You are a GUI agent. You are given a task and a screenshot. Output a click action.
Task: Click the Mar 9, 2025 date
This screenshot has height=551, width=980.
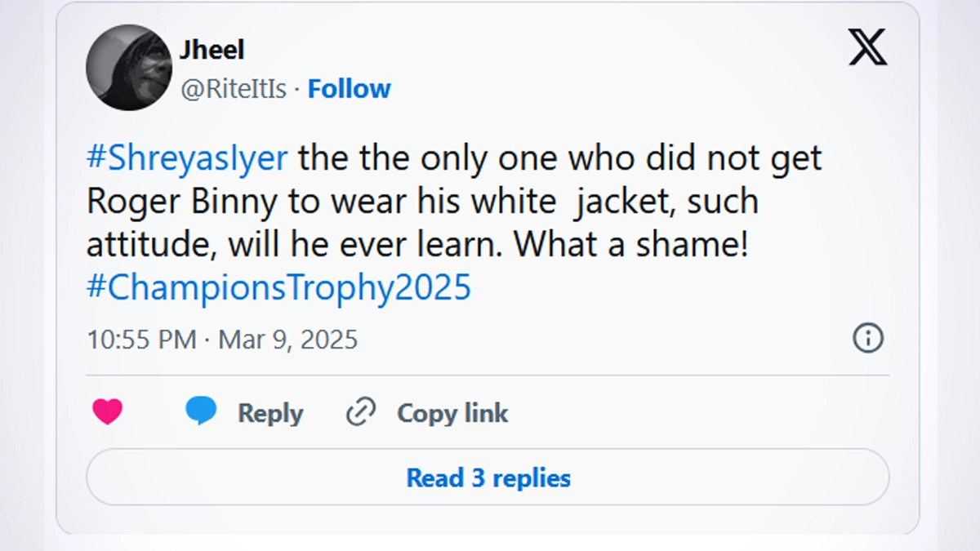coord(287,339)
